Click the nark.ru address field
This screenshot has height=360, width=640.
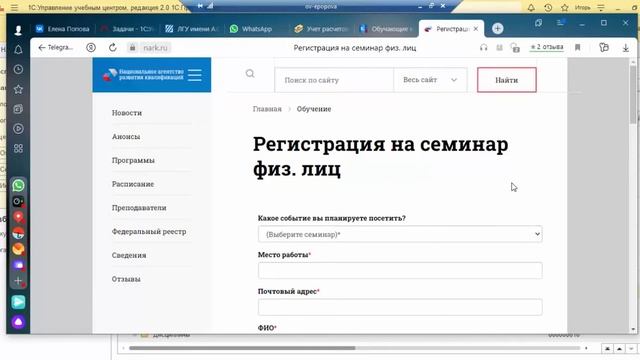pos(155,48)
